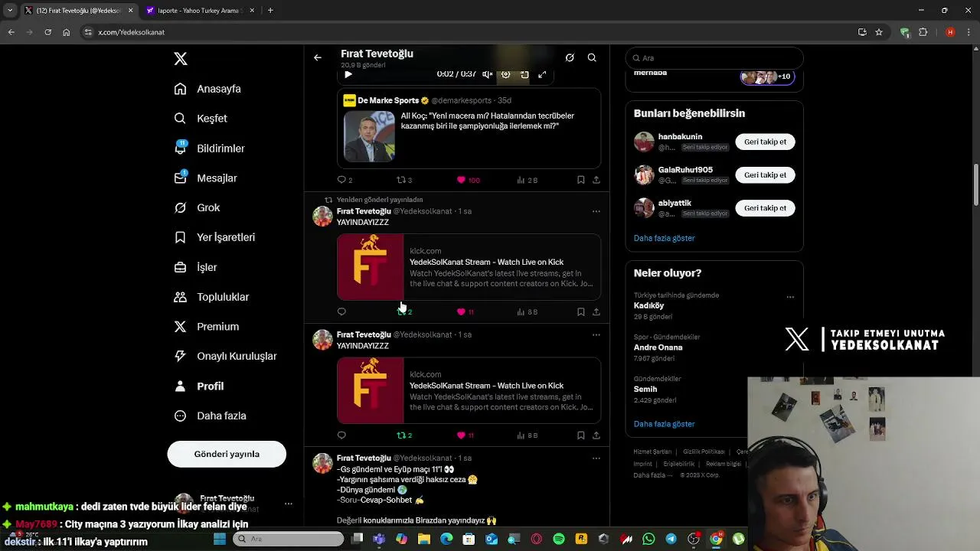Follow back hanbakunin with Geri takip et
Image resolution: width=980 pixels, height=551 pixels.
point(765,142)
